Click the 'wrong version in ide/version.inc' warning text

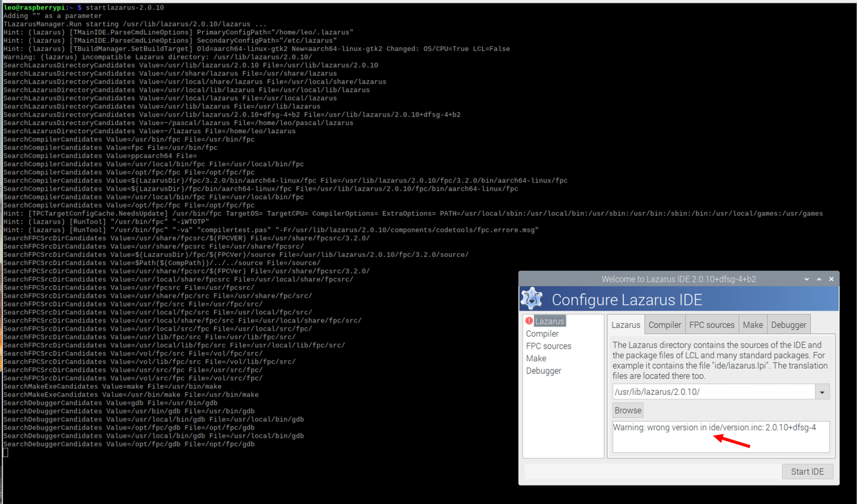point(714,427)
